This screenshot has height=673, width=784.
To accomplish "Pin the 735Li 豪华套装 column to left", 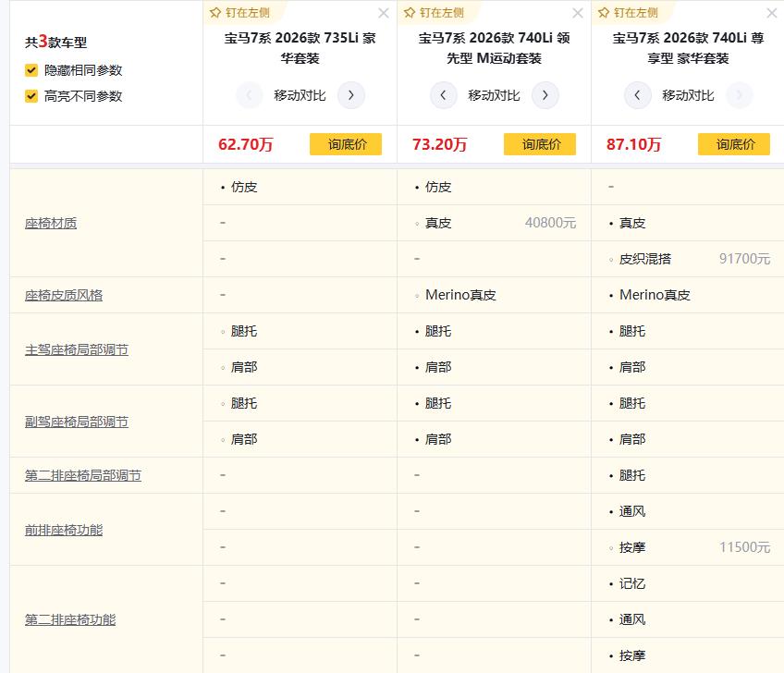I will coord(239,13).
